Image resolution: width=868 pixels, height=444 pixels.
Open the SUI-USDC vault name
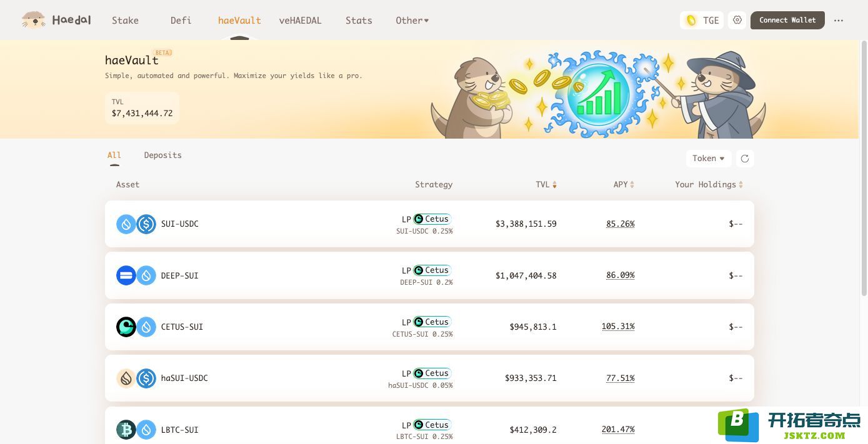click(180, 224)
